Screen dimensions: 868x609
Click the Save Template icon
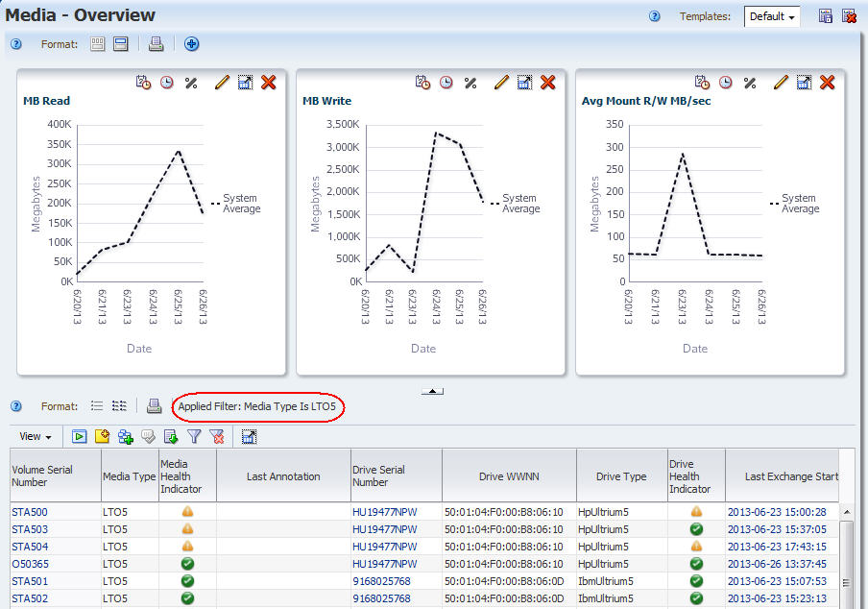825,16
